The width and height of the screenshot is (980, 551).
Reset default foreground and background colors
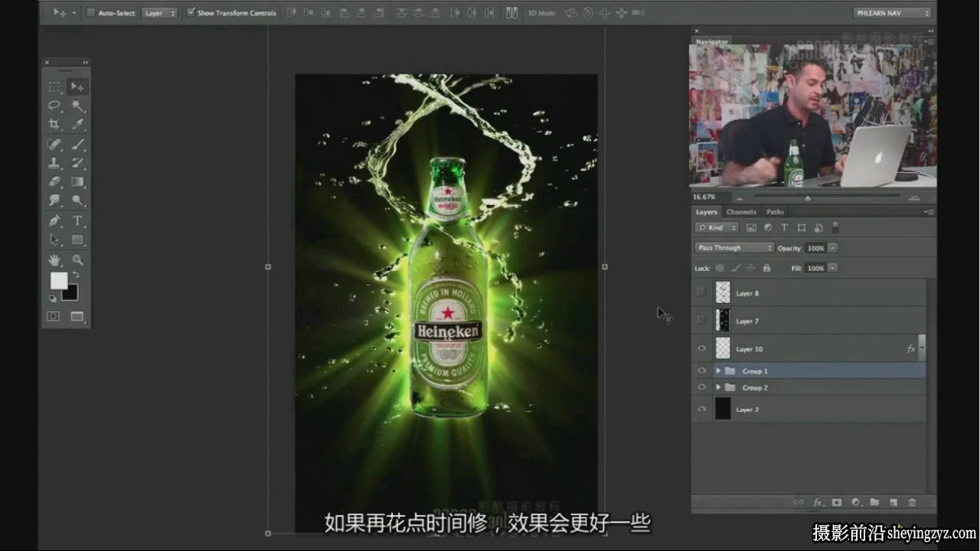[x=53, y=298]
